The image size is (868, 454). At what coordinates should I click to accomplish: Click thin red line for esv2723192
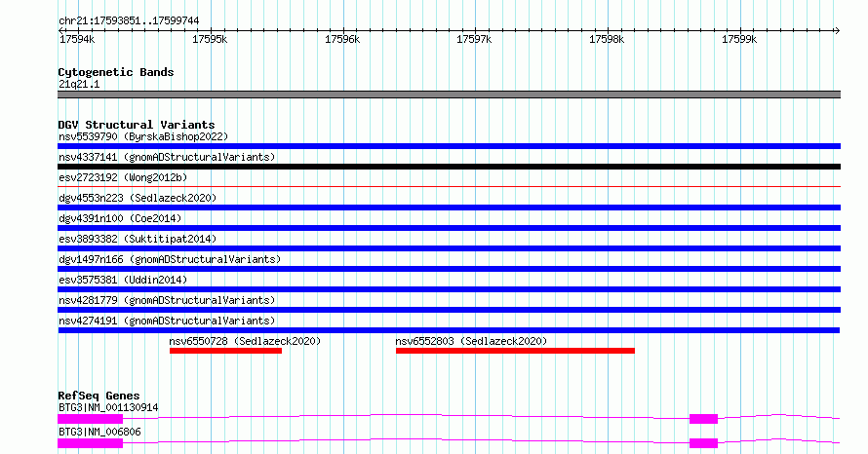(x=449, y=187)
